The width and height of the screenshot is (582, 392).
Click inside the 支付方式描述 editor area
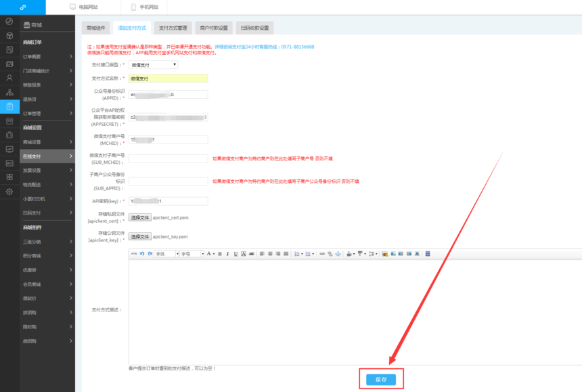click(x=355, y=312)
